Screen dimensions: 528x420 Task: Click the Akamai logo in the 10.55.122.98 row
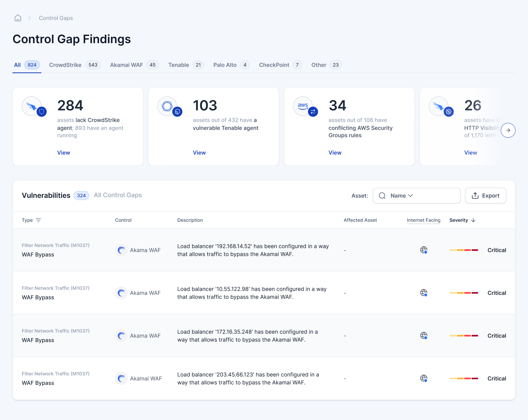121,293
